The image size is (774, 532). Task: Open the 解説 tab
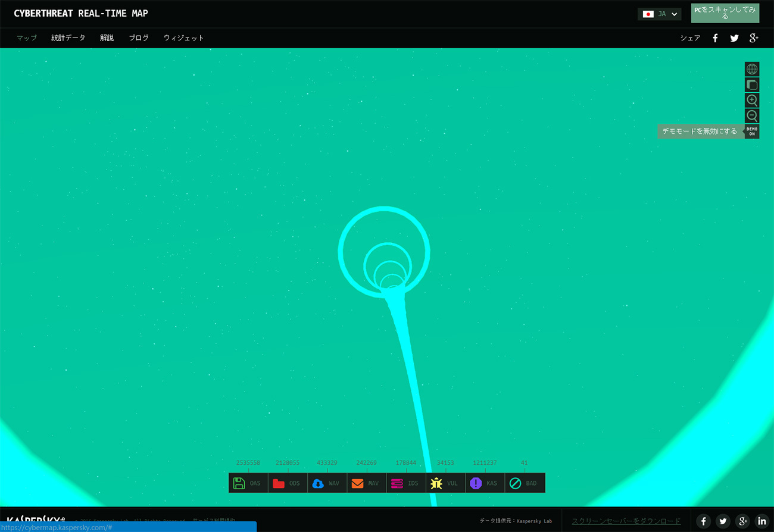tap(107, 37)
